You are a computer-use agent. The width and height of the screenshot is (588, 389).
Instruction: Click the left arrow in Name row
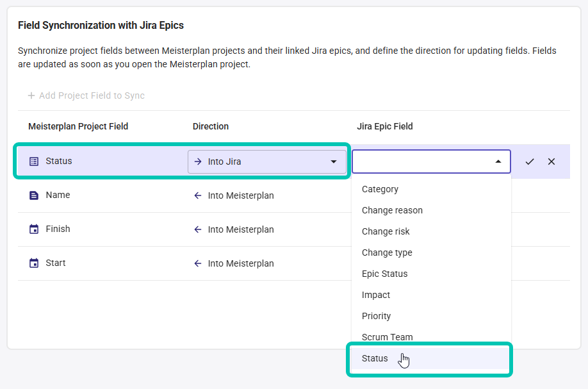click(x=198, y=195)
